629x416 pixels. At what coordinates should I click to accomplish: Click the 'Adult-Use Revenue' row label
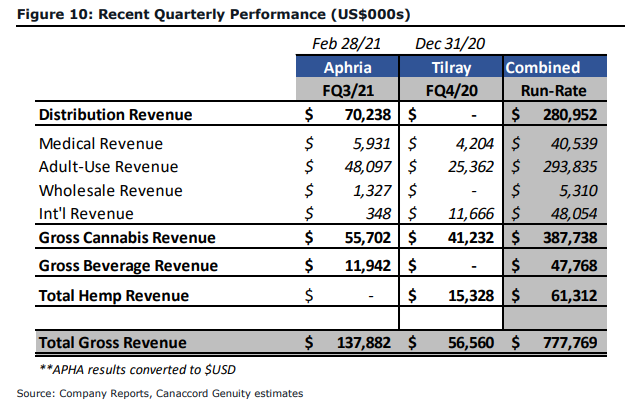point(108,167)
